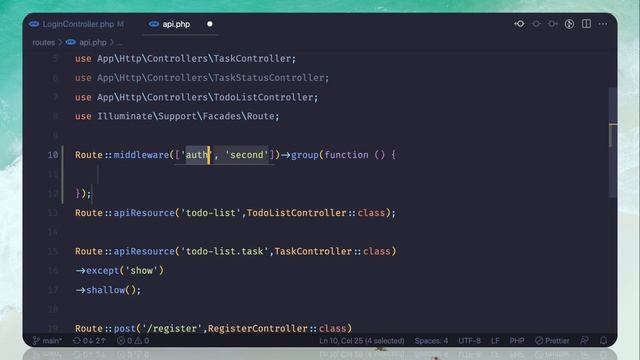Viewport: 640px width, 360px height.
Task: Go to next change icon
Action: (552, 24)
